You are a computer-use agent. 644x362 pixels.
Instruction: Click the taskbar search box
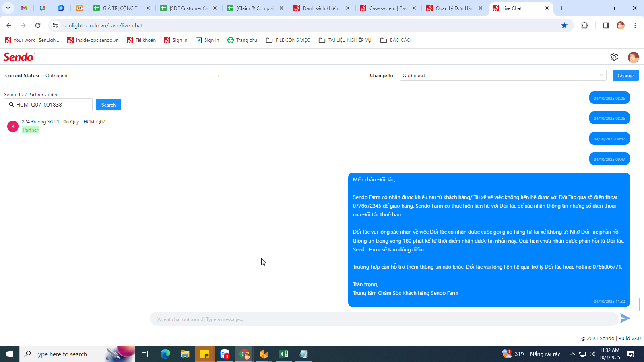(77, 354)
